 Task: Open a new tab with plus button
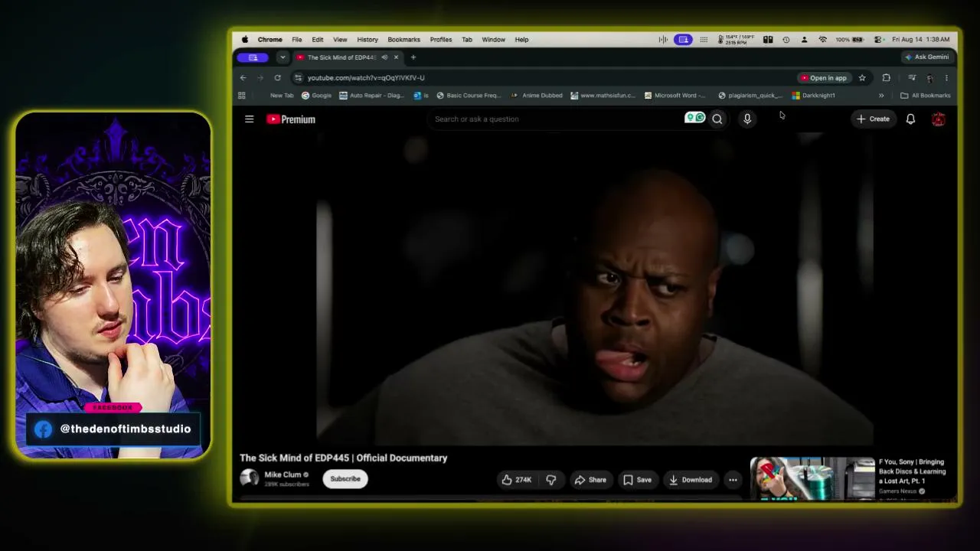[x=413, y=57]
